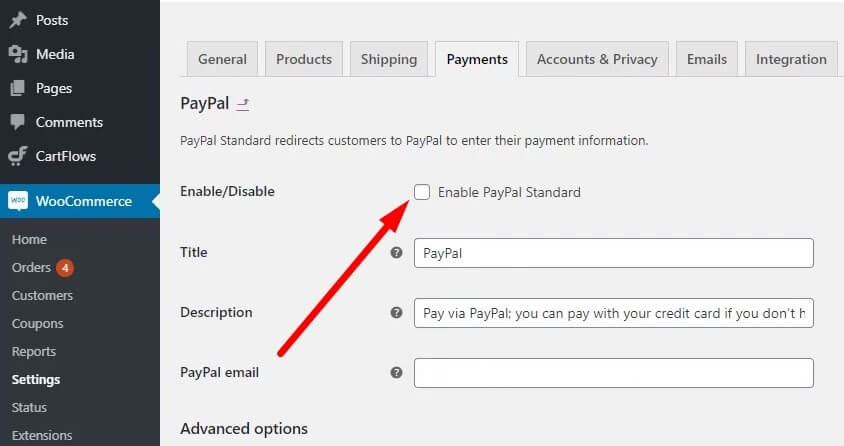844x446 pixels.
Task: Enable PayPal Standard checkbox
Action: pos(422,192)
